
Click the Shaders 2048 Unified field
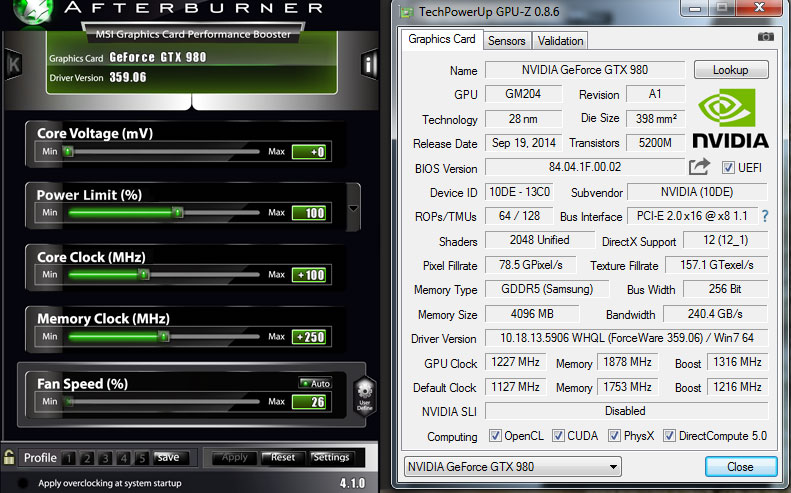(539, 240)
